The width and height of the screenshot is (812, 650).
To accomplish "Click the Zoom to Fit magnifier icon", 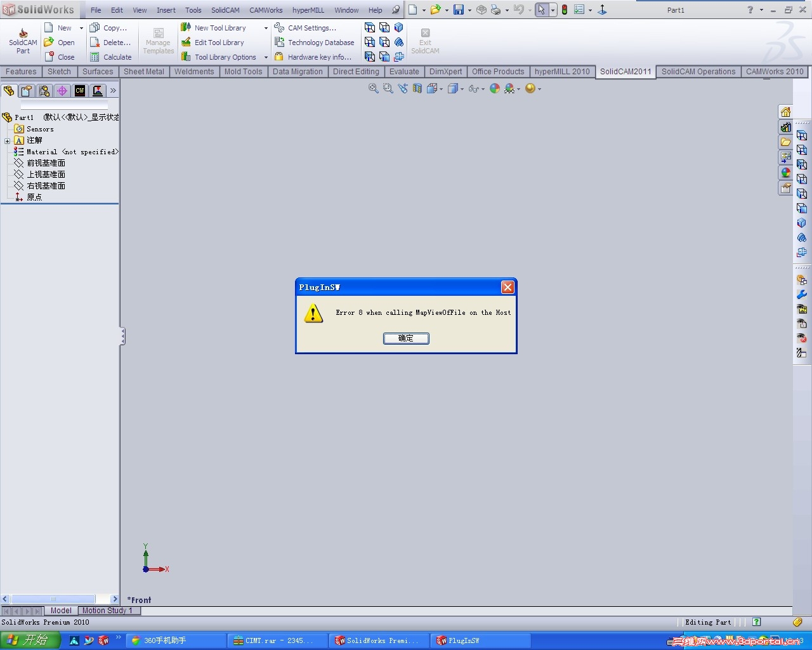I will pos(374,89).
